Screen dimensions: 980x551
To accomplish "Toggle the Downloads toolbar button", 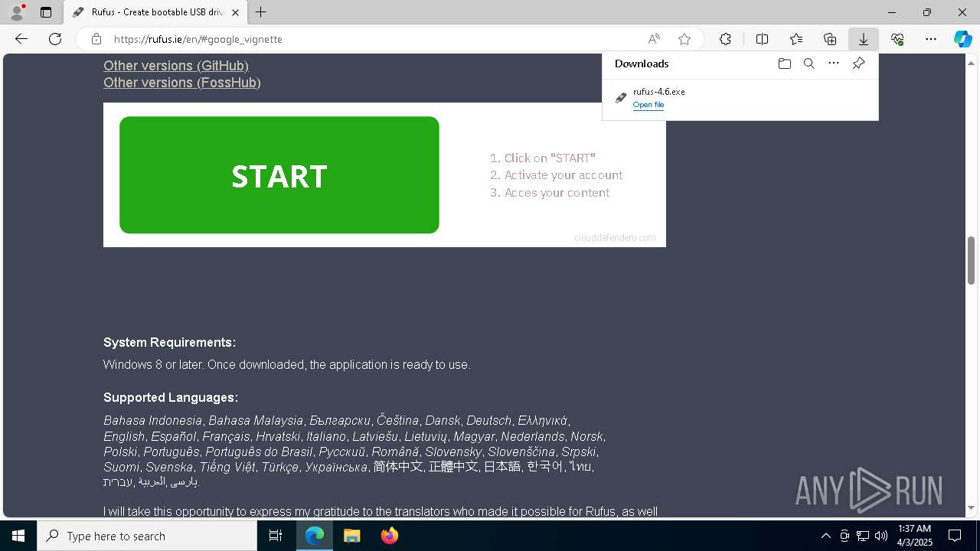I will pyautogui.click(x=864, y=39).
